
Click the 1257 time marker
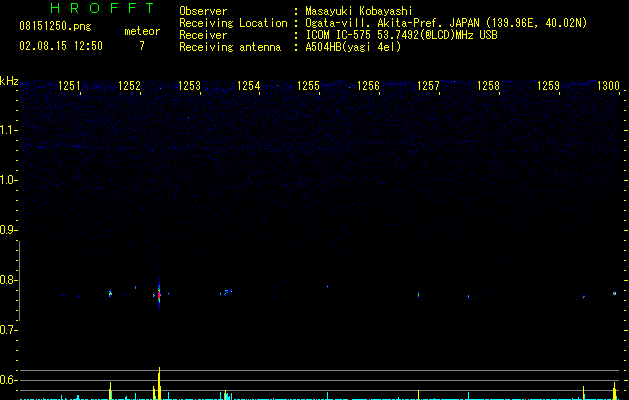[428, 86]
